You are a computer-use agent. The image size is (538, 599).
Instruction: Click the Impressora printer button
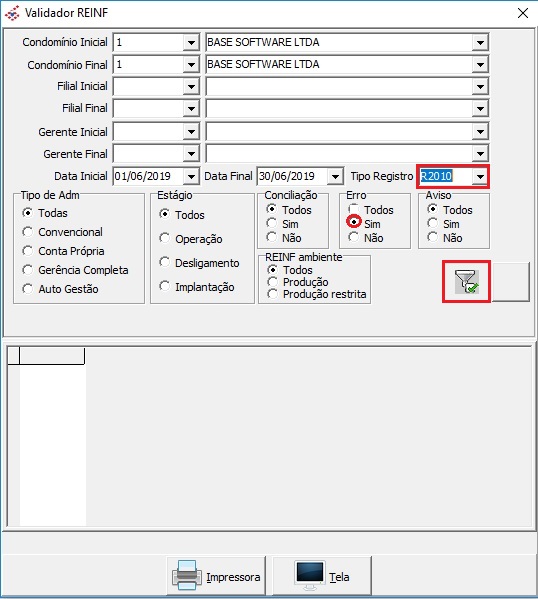pyautogui.click(x=216, y=576)
